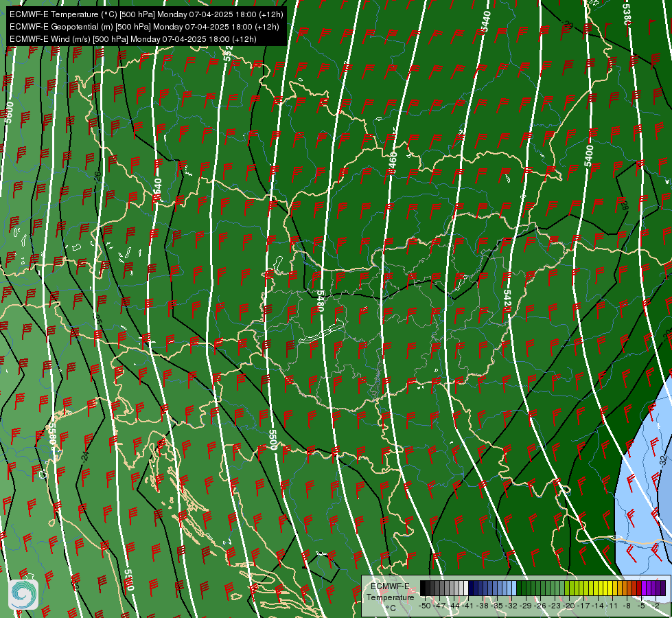The width and height of the screenshot is (672, 618).
Task: Click the '-23' tick label in legend
Action: (x=555, y=606)
